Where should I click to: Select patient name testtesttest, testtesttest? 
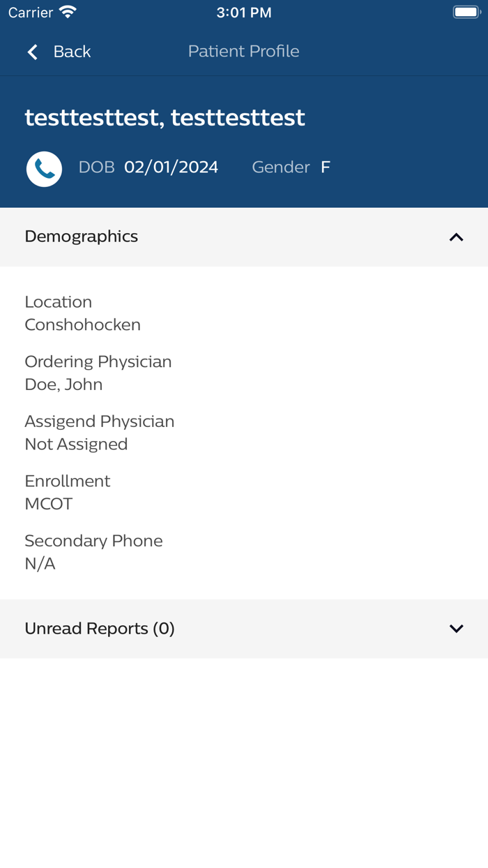[165, 117]
